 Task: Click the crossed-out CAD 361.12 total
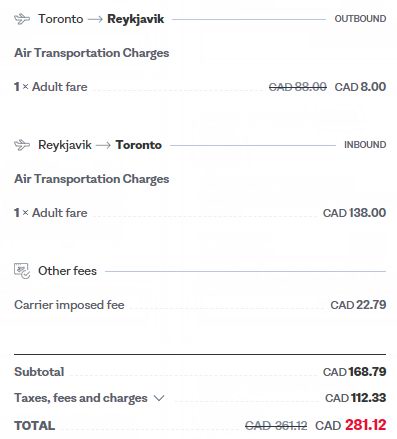tap(276, 426)
